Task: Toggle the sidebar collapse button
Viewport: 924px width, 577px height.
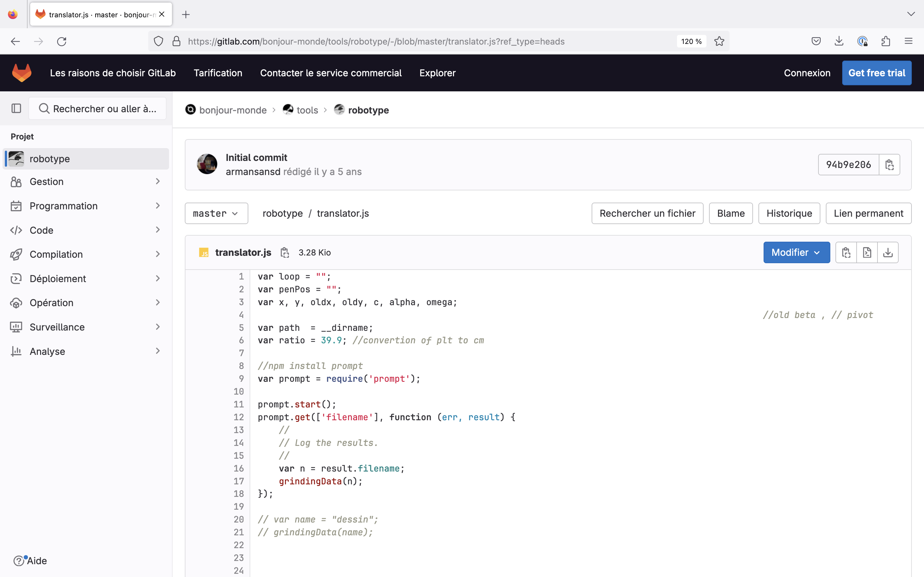Action: click(x=16, y=109)
